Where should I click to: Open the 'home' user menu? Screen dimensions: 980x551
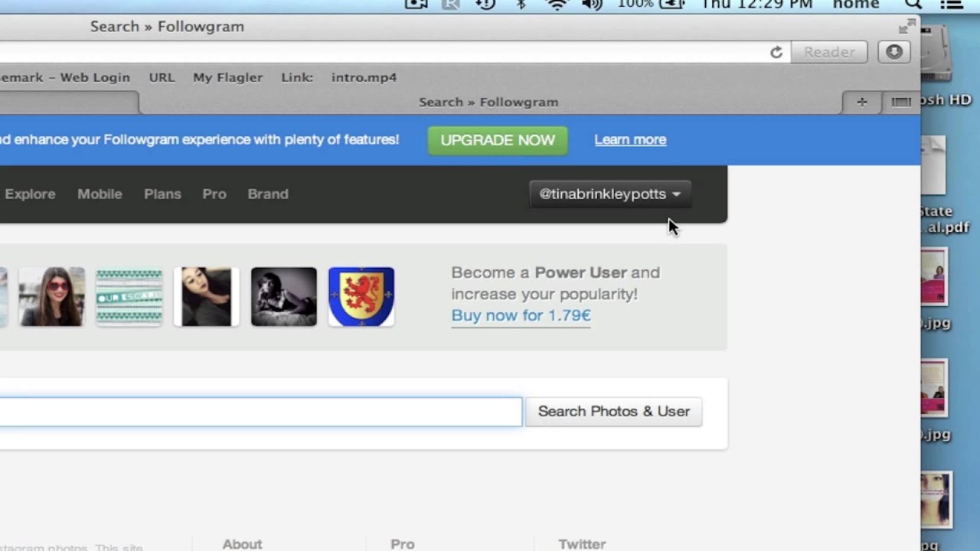(856, 5)
